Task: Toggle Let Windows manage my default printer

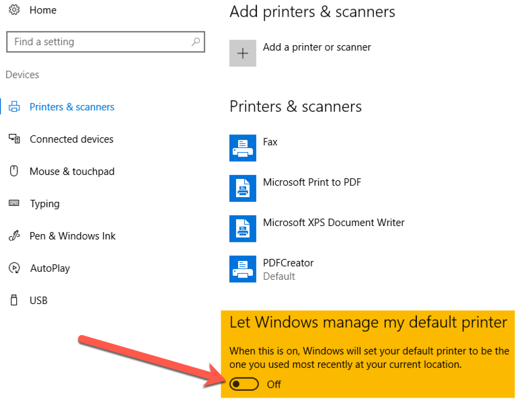Action: (x=244, y=384)
